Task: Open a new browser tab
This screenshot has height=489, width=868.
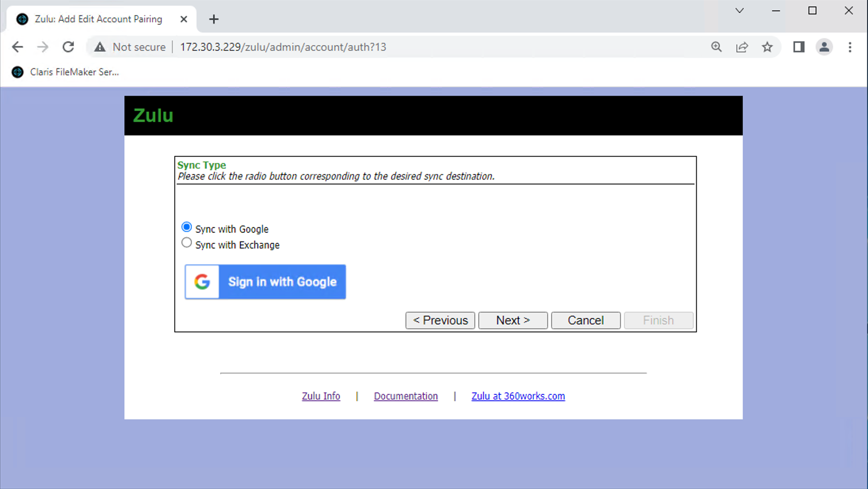Action: pyautogui.click(x=214, y=19)
